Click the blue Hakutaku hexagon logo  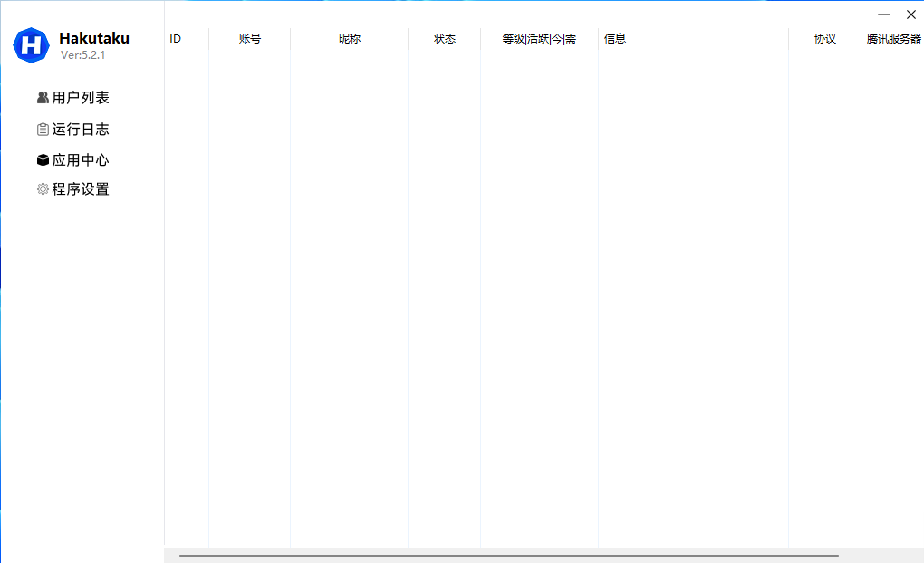pos(31,44)
